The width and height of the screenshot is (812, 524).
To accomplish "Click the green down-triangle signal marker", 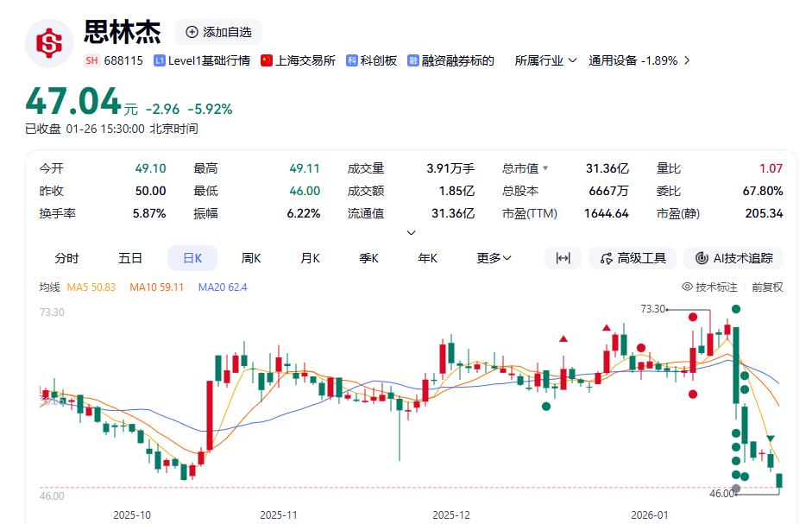I will (x=771, y=439).
